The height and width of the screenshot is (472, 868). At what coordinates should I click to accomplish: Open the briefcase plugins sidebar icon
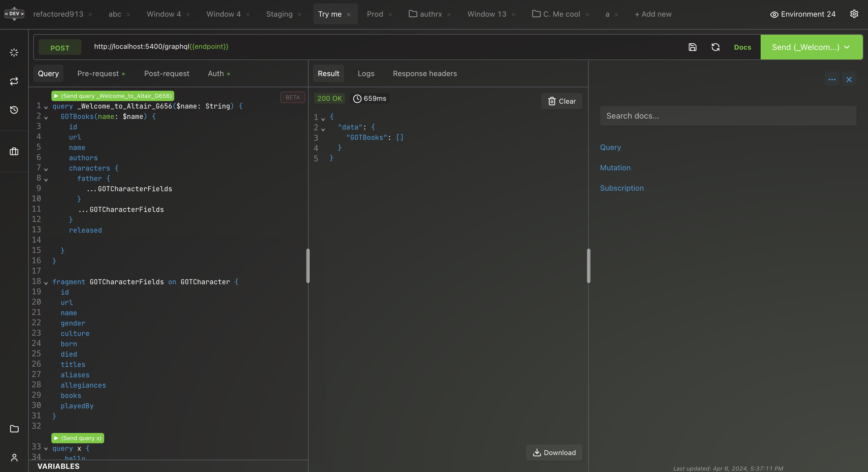tap(14, 152)
